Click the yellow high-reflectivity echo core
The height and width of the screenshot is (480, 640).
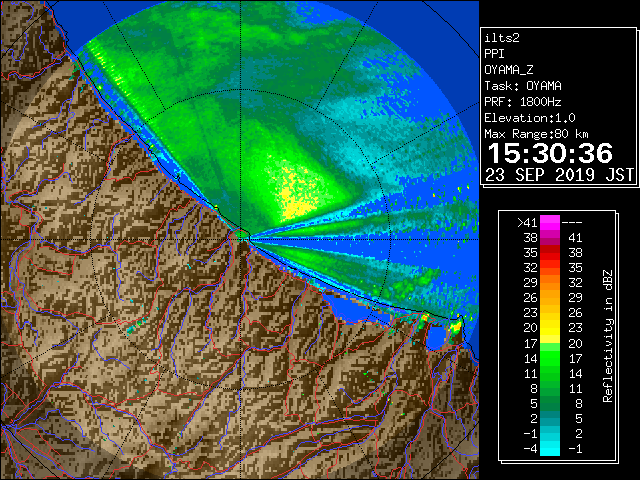coord(296,198)
